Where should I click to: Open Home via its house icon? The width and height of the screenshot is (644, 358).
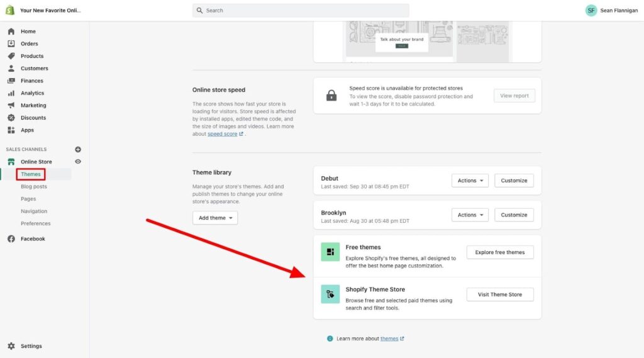[11, 31]
